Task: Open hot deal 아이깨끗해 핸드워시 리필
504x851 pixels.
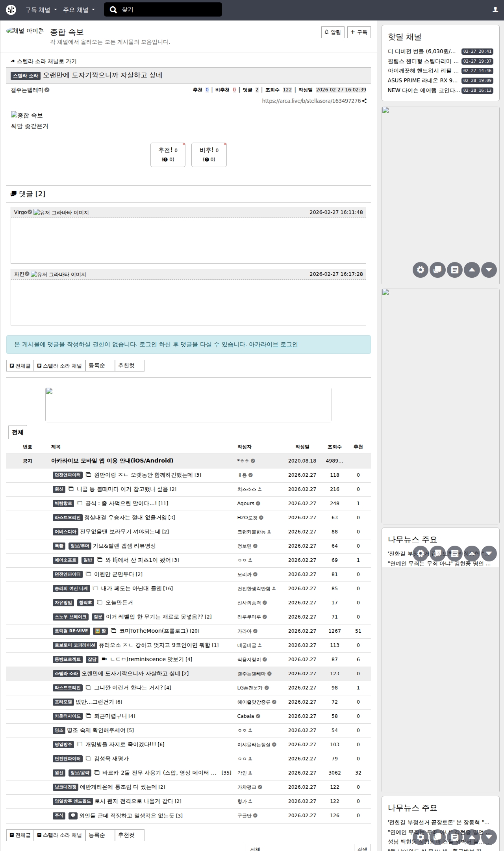Action: pyautogui.click(x=423, y=71)
